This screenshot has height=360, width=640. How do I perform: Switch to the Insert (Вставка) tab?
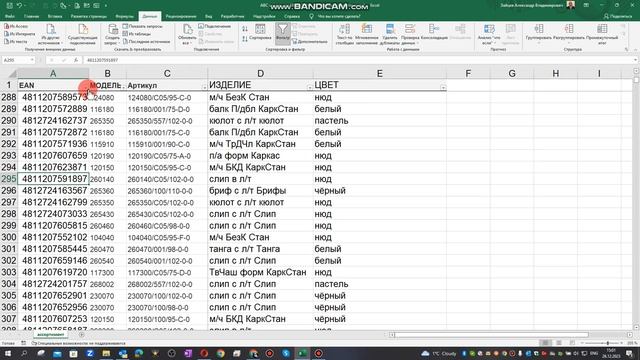55,16
